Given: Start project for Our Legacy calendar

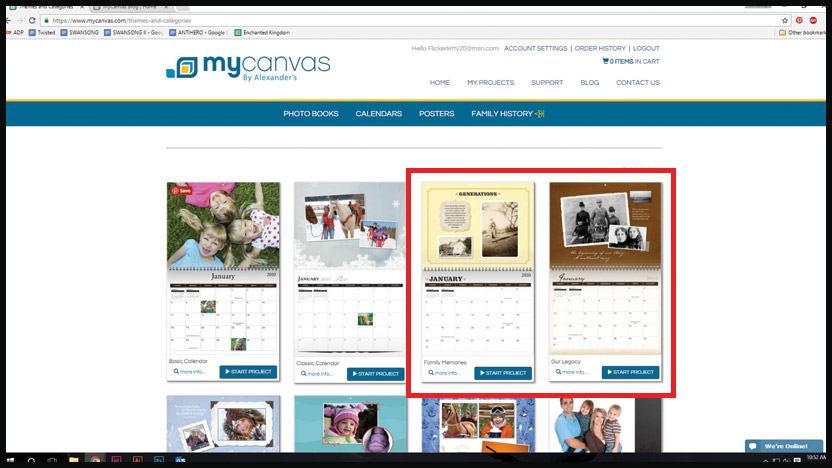Looking at the screenshot, I should point(630,372).
